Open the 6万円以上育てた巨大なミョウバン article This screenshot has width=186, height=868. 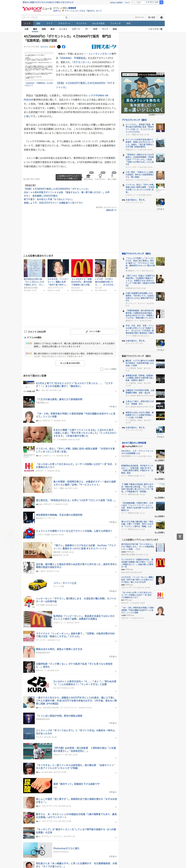(74, 385)
